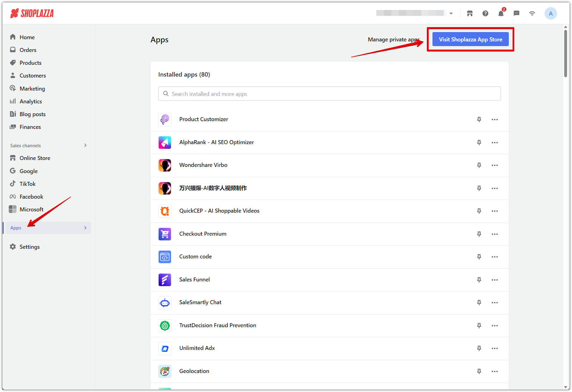Open Customers in the sidebar
The height and width of the screenshot is (392, 572).
tap(33, 76)
